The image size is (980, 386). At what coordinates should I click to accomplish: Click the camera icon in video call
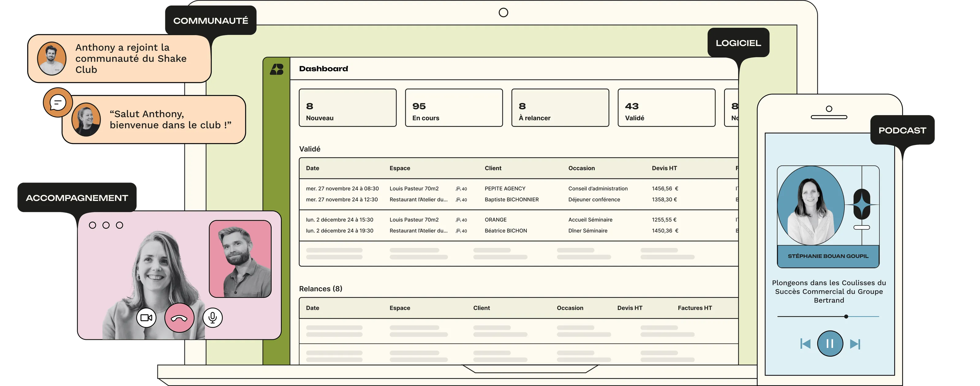(x=146, y=317)
